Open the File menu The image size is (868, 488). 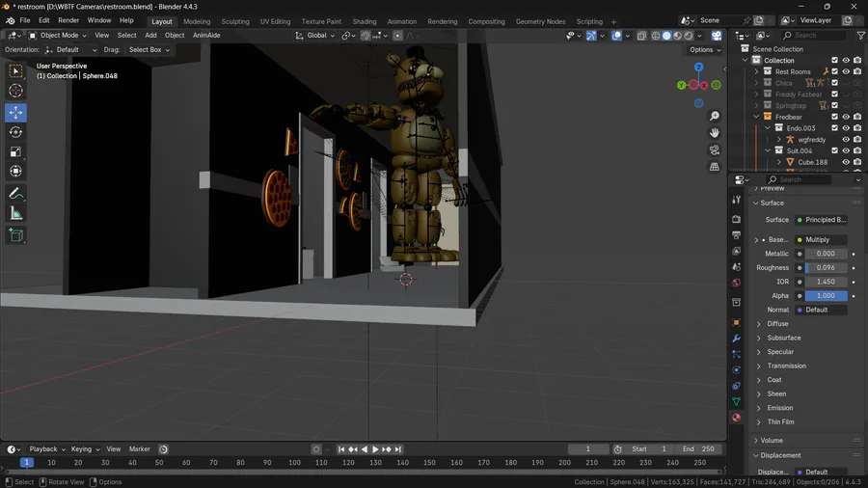coord(25,20)
